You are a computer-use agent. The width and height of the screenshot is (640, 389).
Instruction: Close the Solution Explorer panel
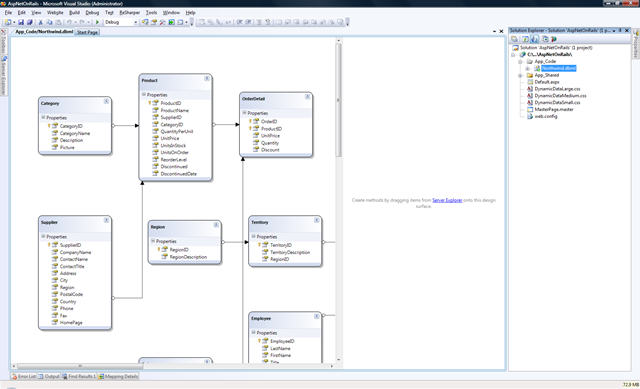(627, 30)
